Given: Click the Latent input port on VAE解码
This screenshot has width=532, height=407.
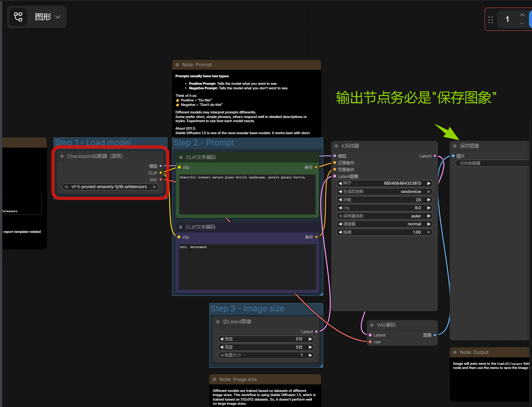Looking at the screenshot, I should 370,335.
